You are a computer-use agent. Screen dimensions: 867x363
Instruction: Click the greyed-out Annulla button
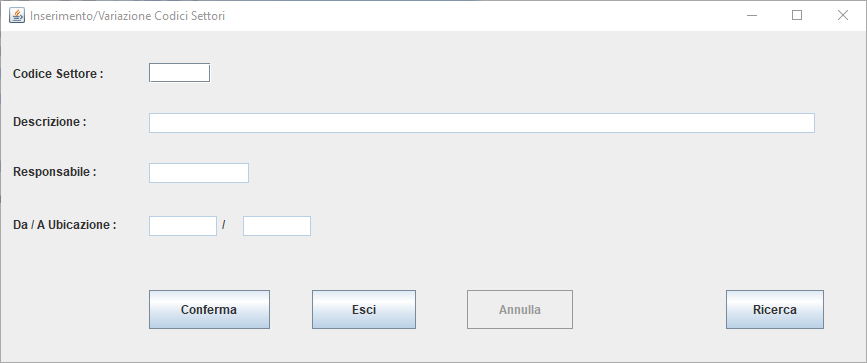pyautogui.click(x=520, y=309)
